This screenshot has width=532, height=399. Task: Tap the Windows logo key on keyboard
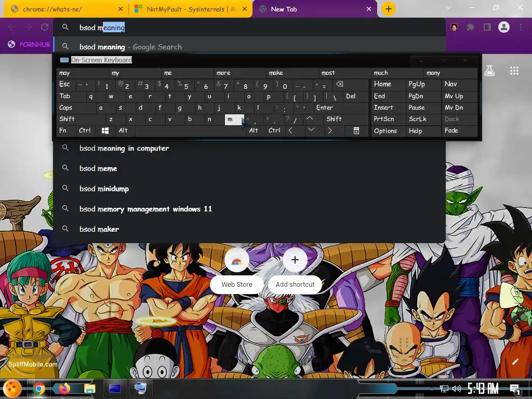(105, 130)
